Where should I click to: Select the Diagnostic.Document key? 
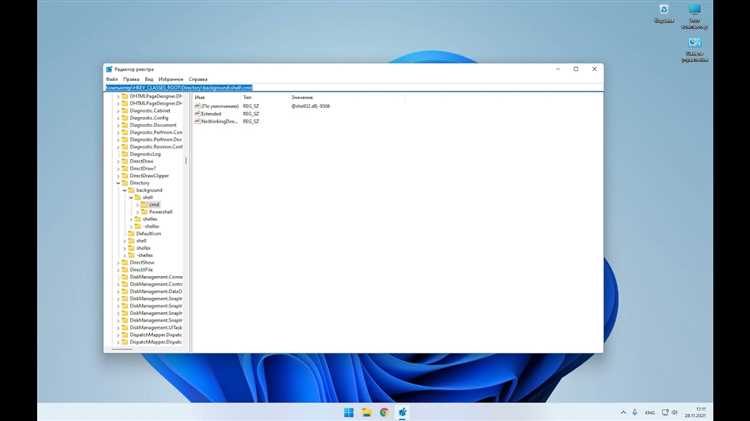click(x=153, y=125)
